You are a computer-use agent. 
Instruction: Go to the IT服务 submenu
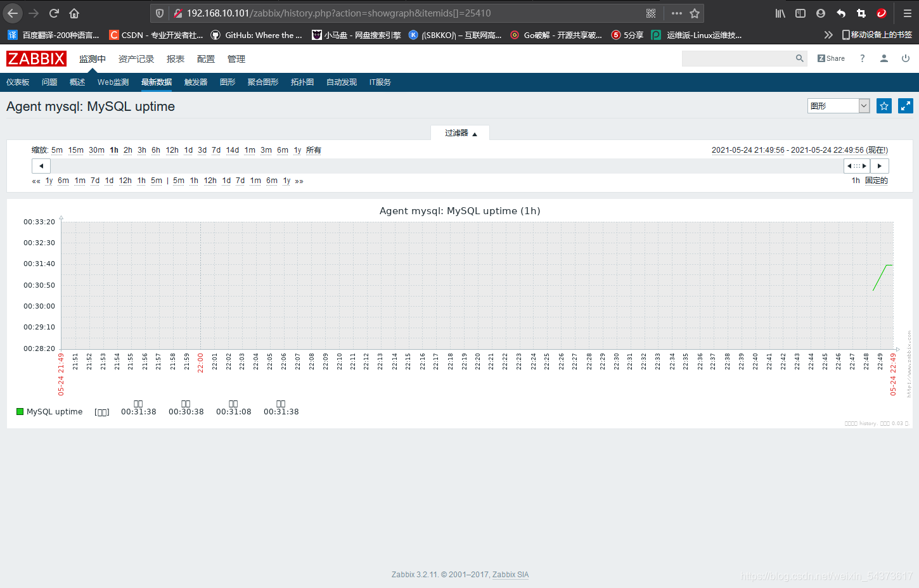(380, 82)
